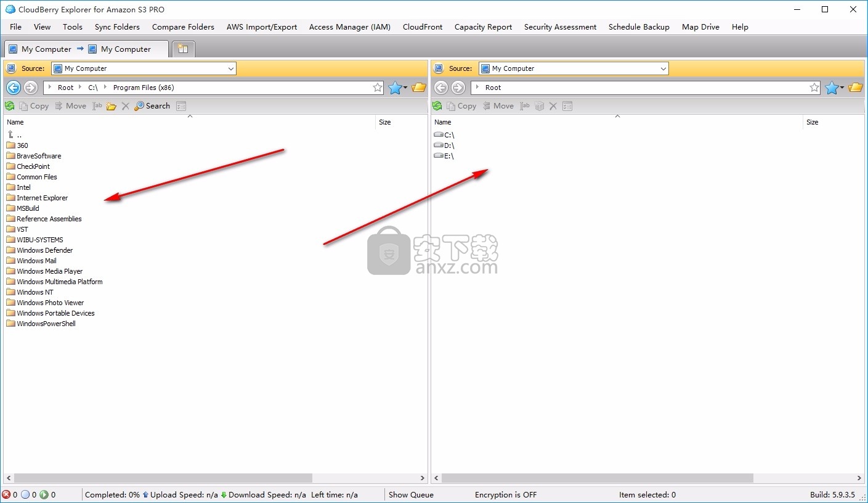Open a new tab with tab button
The height and width of the screenshot is (503, 868).
[183, 49]
